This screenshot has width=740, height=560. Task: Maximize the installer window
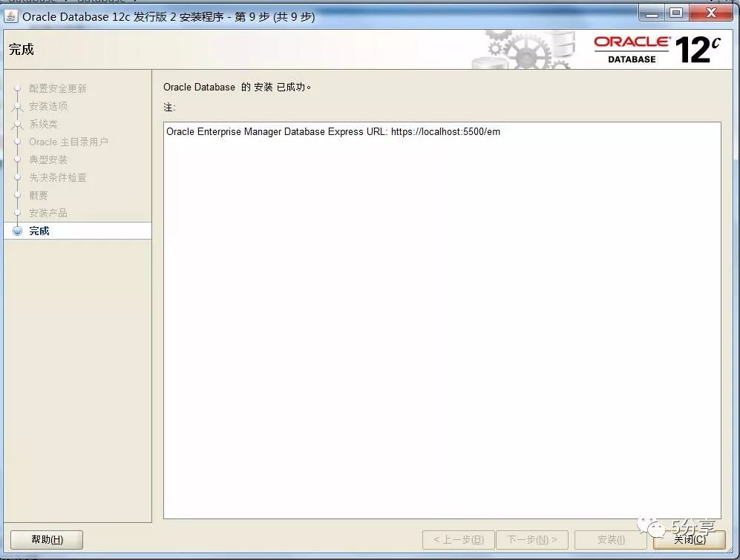coord(676,13)
